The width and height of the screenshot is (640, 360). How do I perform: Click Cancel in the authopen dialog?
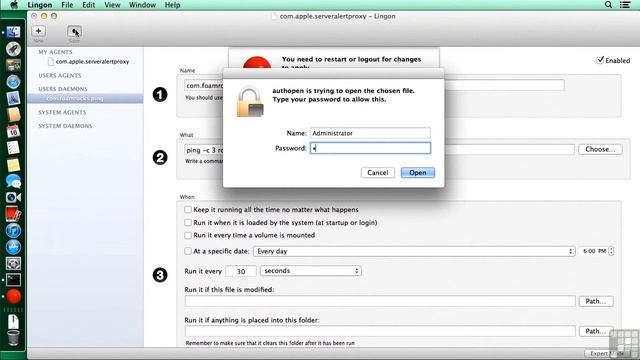click(x=378, y=173)
